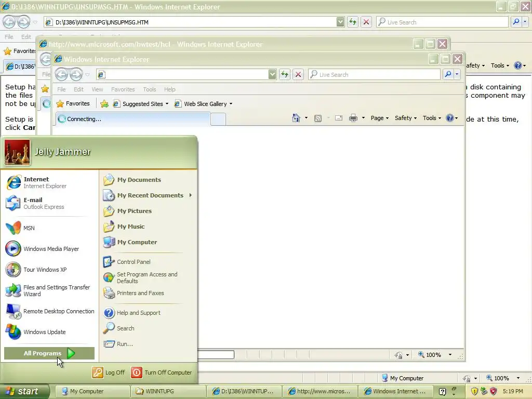This screenshot has width=532, height=399.
Task: Click Turn Off Computer button
Action: point(162,372)
